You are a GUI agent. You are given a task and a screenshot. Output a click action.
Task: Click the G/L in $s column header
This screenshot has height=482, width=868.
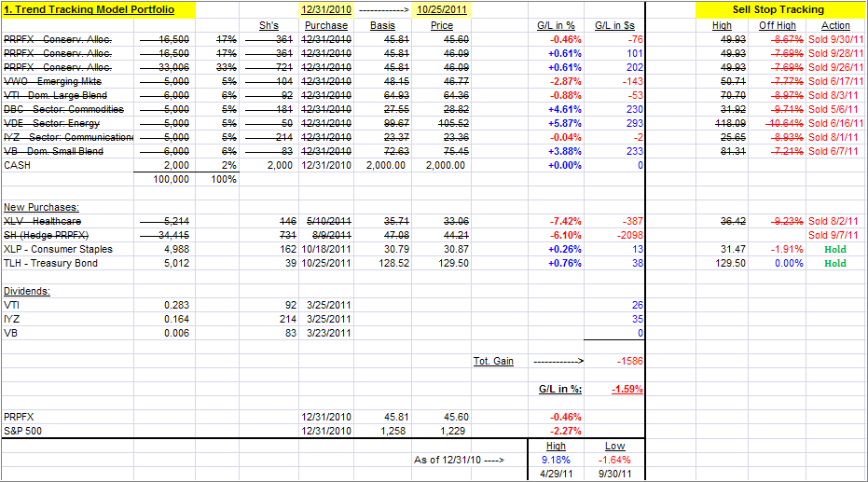(614, 25)
